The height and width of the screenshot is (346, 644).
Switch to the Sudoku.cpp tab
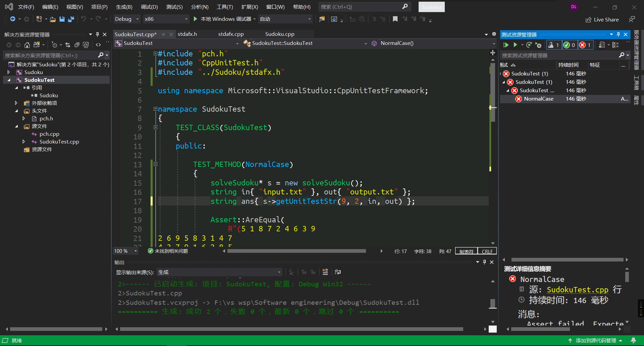(x=280, y=34)
